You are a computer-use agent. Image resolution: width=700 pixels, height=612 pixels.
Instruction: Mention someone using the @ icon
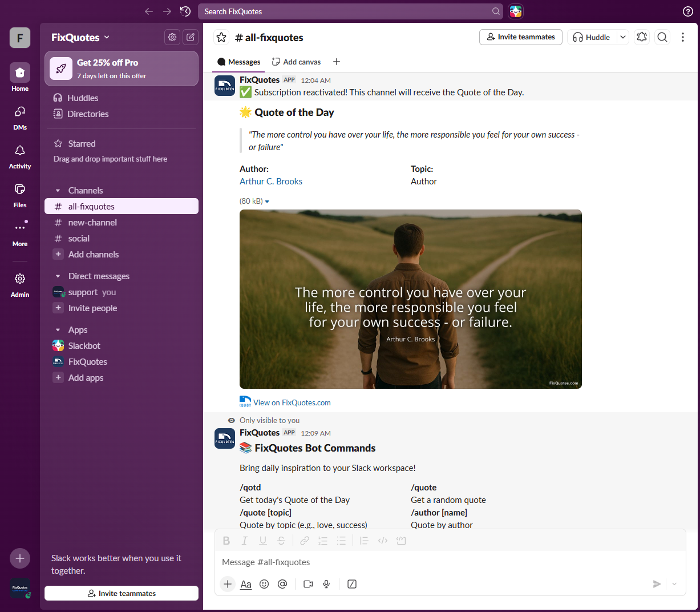tap(282, 584)
